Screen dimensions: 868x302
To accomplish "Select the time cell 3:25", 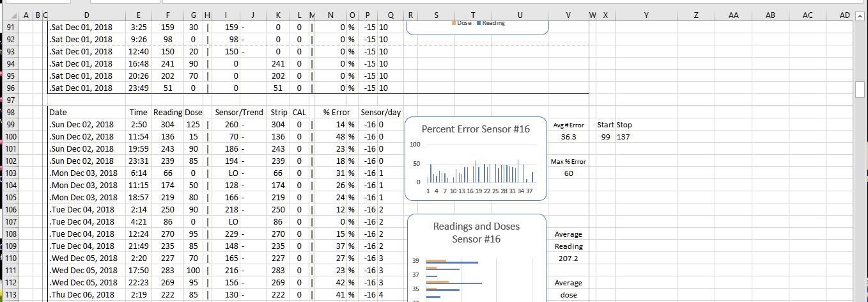I will tap(139, 28).
